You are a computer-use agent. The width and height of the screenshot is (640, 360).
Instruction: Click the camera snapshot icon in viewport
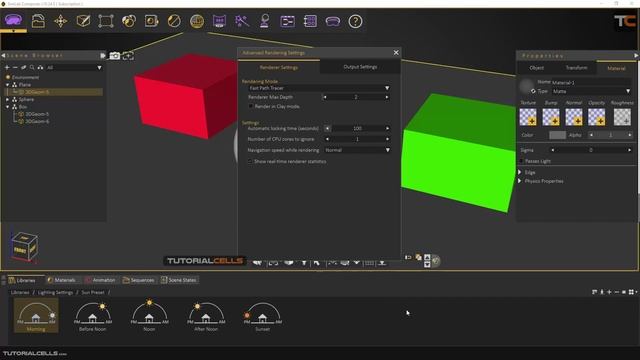(x=115, y=56)
